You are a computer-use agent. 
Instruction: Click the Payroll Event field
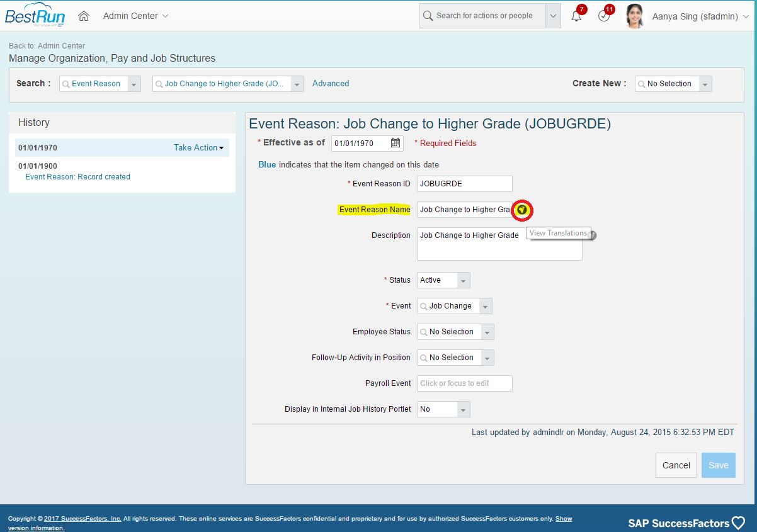click(465, 383)
